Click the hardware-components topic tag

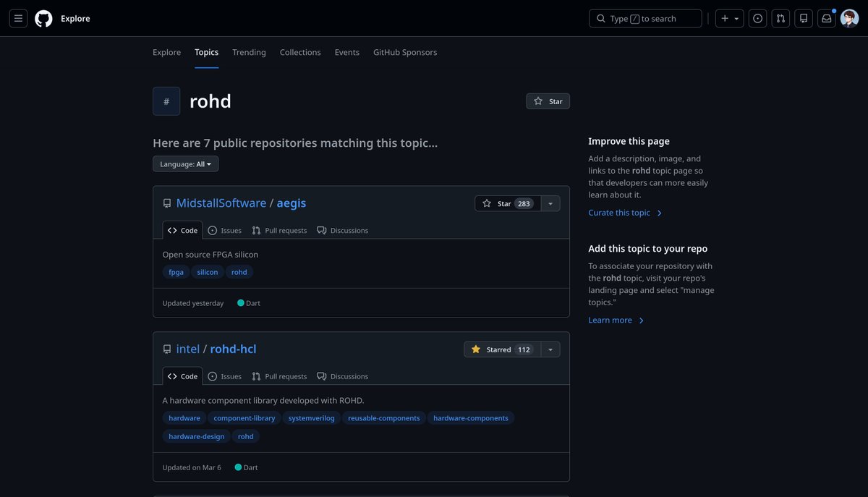(471, 418)
